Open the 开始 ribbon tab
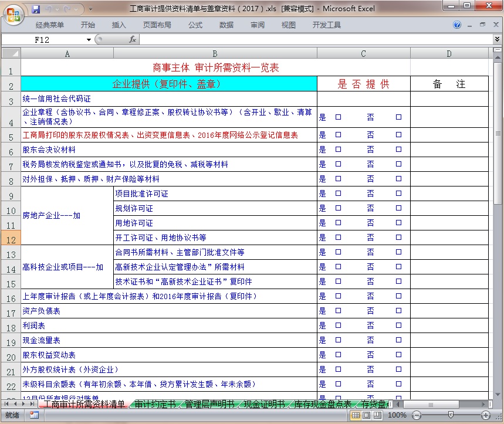This screenshot has height=424, width=504. 88,25
